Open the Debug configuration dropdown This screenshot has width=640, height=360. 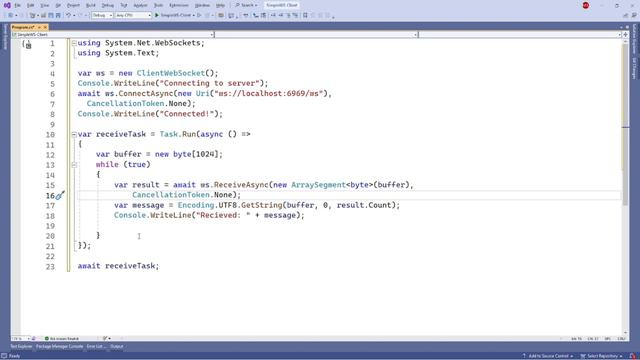click(x=102, y=15)
